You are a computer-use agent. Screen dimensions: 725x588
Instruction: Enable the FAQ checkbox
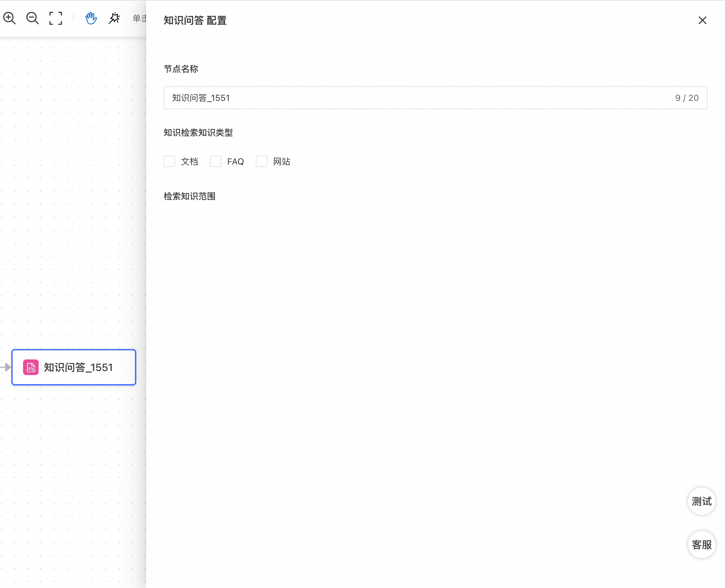(x=216, y=161)
